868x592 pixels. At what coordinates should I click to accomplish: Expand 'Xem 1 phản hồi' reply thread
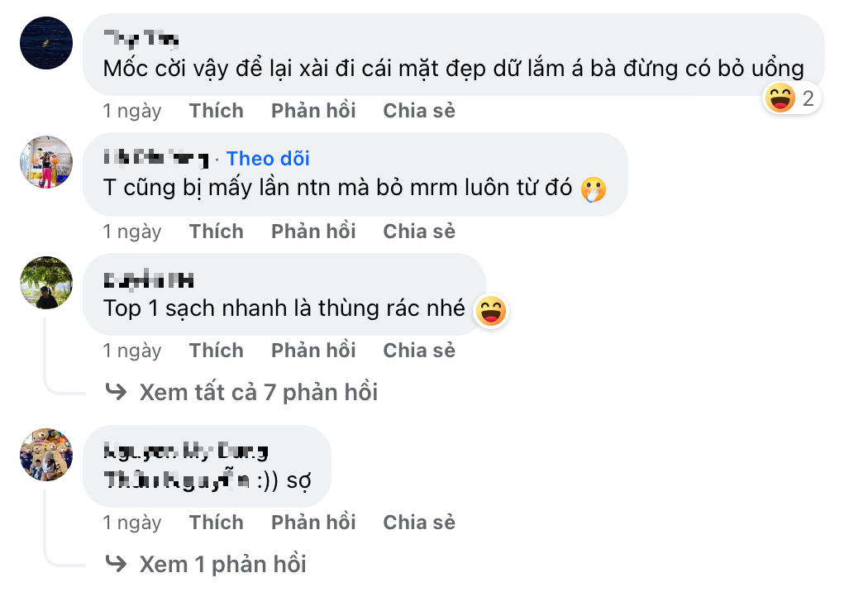coord(222,564)
